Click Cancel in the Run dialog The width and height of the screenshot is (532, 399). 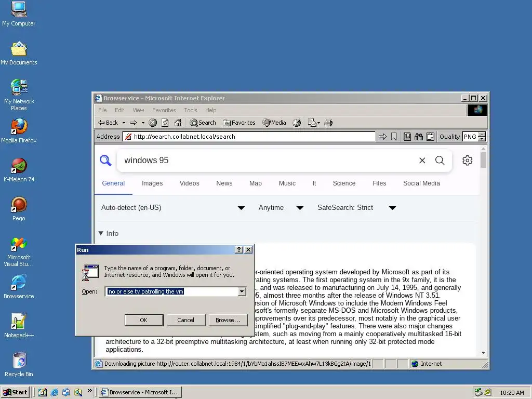[185, 320]
